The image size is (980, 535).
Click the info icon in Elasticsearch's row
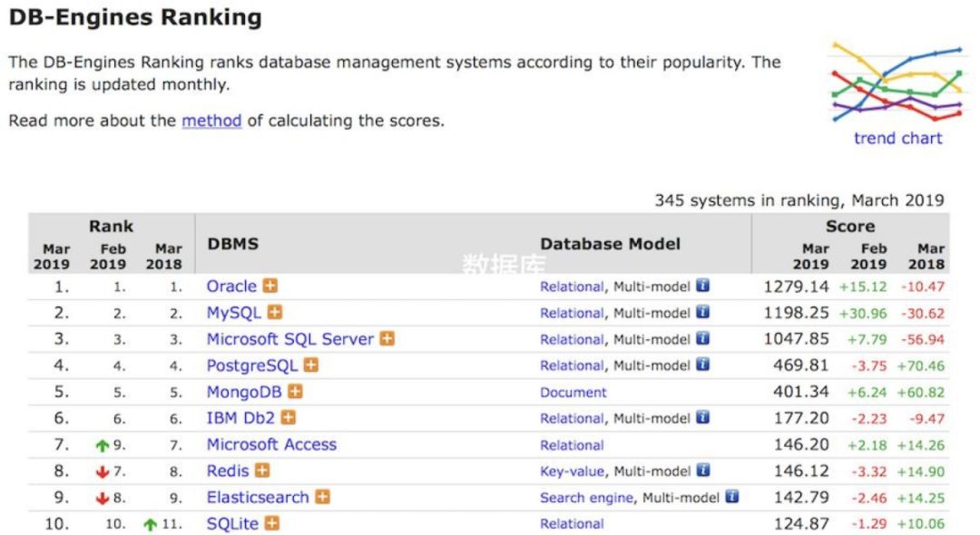(732, 496)
